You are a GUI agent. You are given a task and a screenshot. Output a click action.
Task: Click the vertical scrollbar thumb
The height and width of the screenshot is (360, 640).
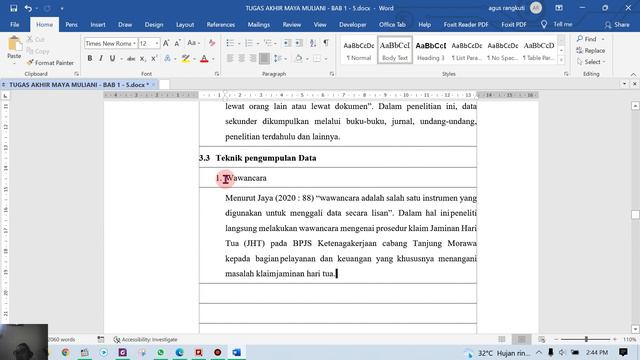point(635,215)
